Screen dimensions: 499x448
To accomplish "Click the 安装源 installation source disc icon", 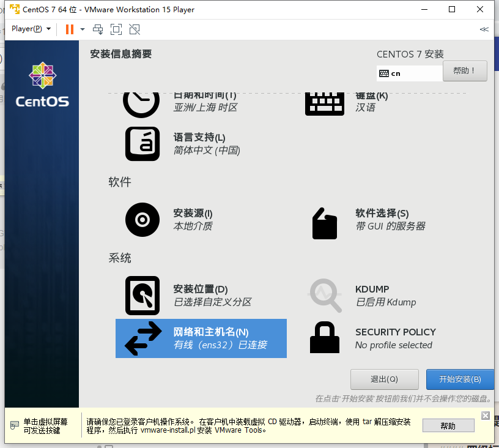I will tap(142, 220).
